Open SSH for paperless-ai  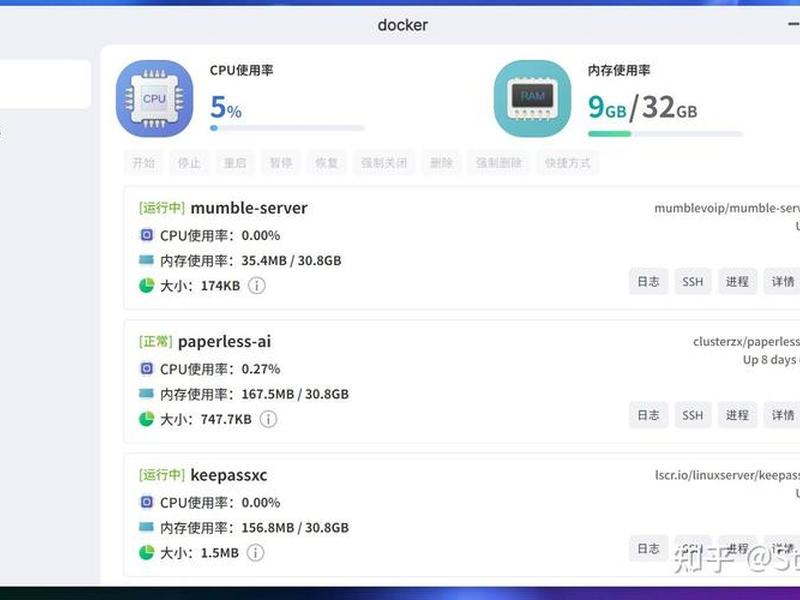point(693,415)
